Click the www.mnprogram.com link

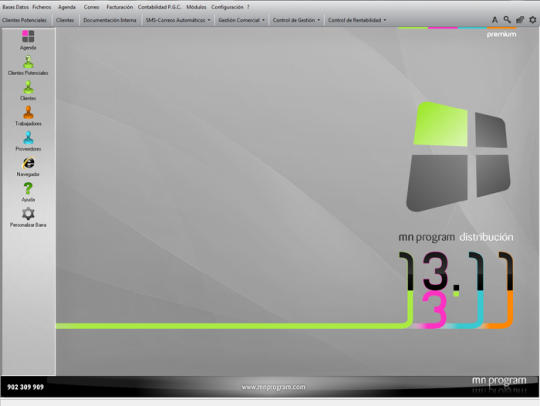(x=273, y=387)
